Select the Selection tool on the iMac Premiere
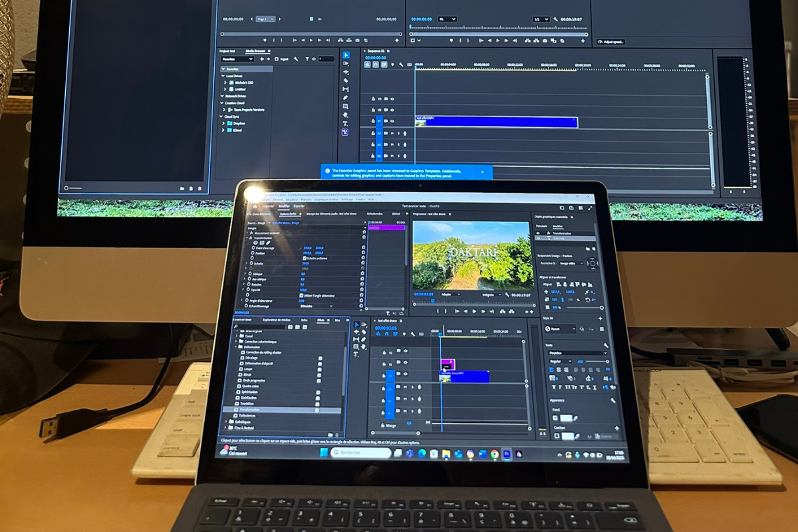 click(346, 55)
